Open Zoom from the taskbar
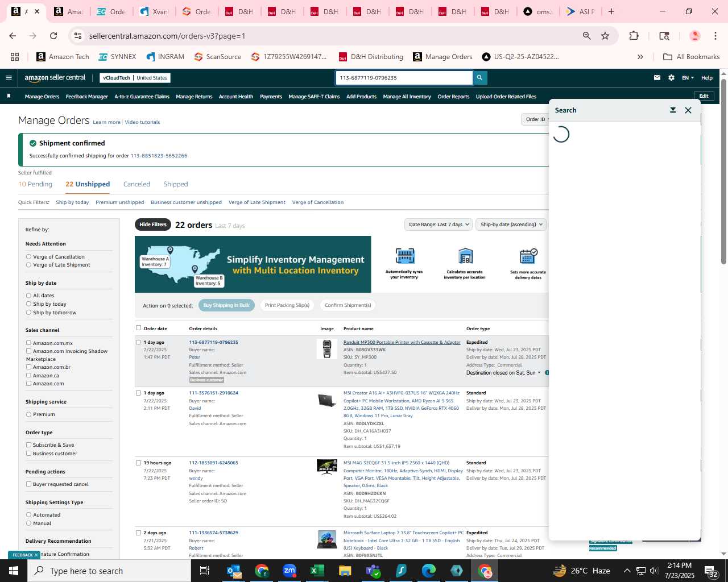Screen dimensions: 728x582 point(289,571)
